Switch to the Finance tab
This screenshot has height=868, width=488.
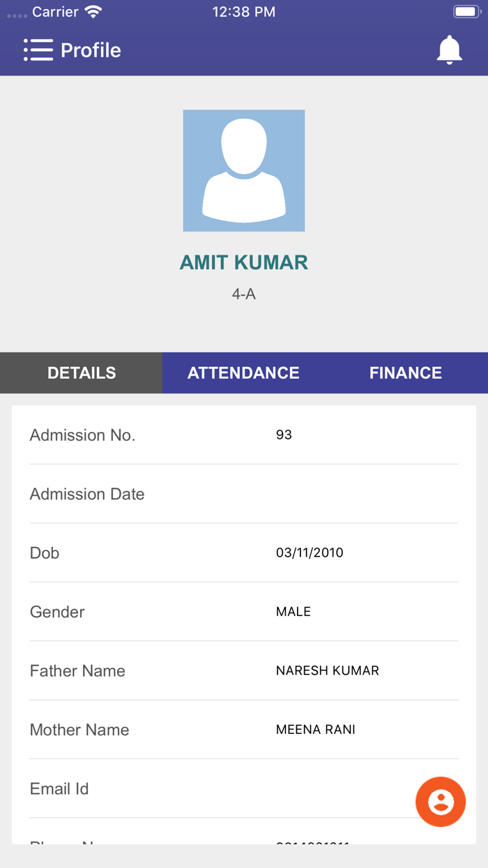coord(406,373)
